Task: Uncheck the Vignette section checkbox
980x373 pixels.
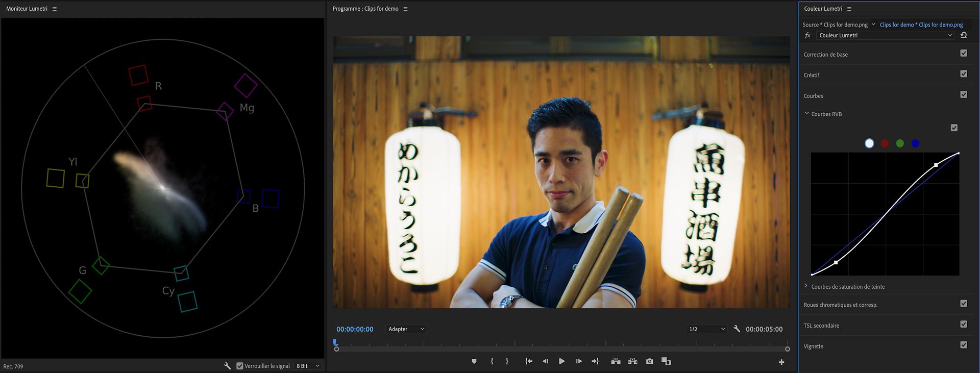Action: tap(963, 345)
